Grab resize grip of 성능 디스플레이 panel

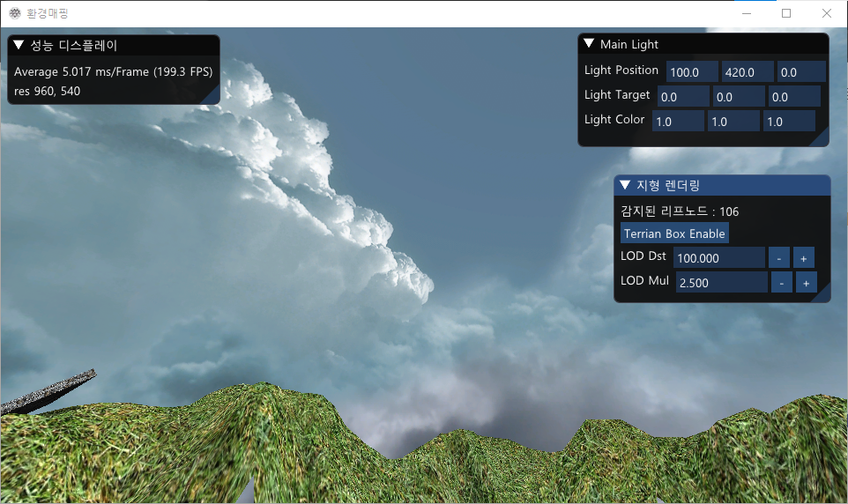212,97
